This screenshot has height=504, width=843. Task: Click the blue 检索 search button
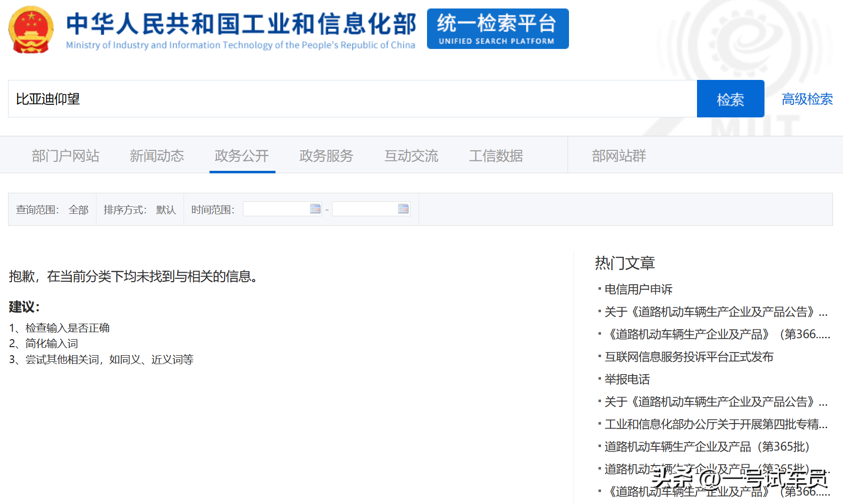pyautogui.click(x=730, y=99)
